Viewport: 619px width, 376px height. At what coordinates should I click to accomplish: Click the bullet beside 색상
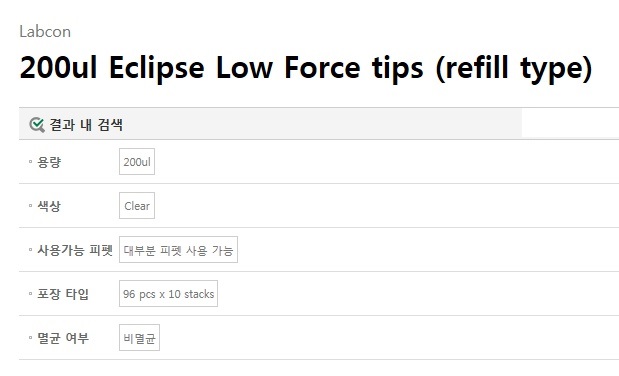(x=30, y=205)
